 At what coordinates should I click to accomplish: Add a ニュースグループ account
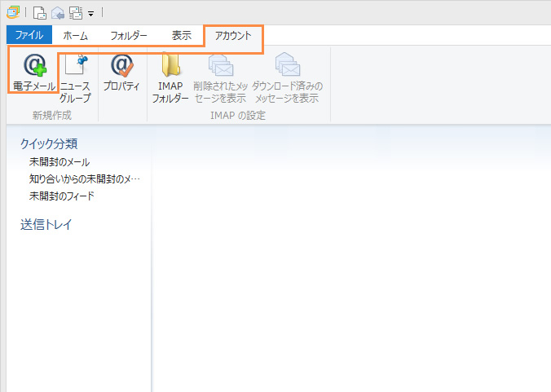(x=75, y=78)
